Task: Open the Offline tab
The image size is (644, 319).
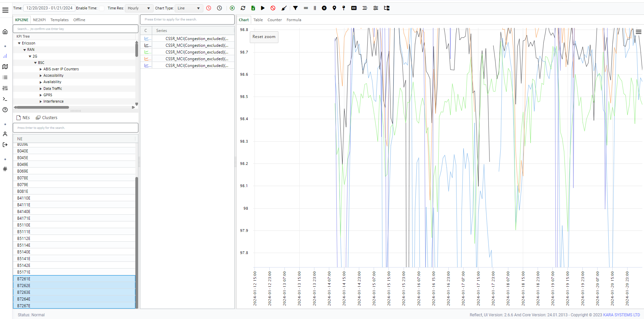Action: 79,20
